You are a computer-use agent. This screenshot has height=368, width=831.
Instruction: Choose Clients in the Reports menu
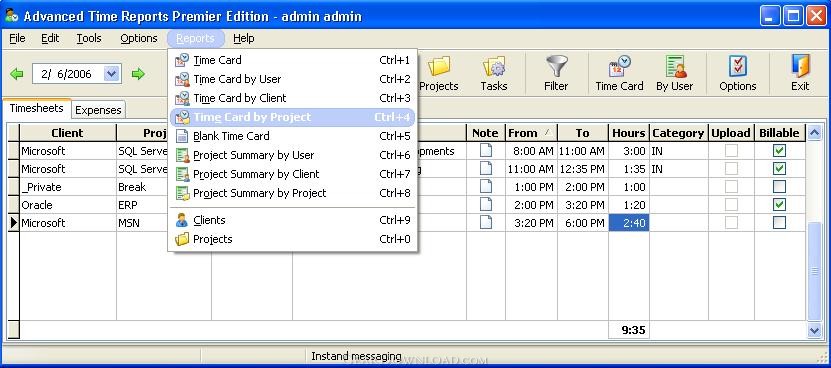tap(292, 220)
